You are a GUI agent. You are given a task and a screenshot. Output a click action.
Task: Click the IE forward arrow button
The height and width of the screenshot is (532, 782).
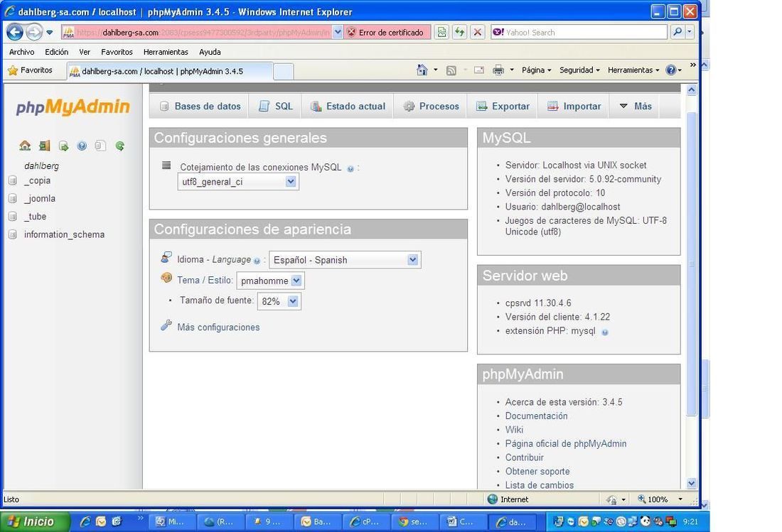pos(34,33)
